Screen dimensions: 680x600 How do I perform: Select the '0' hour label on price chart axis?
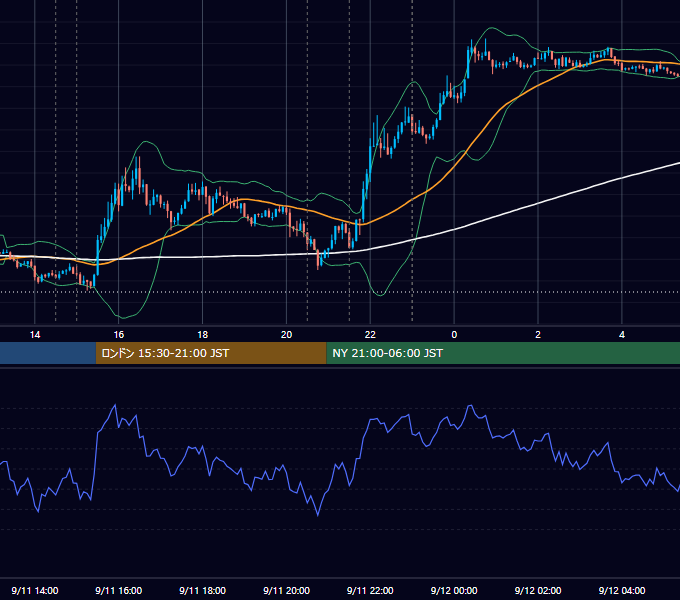[454, 335]
